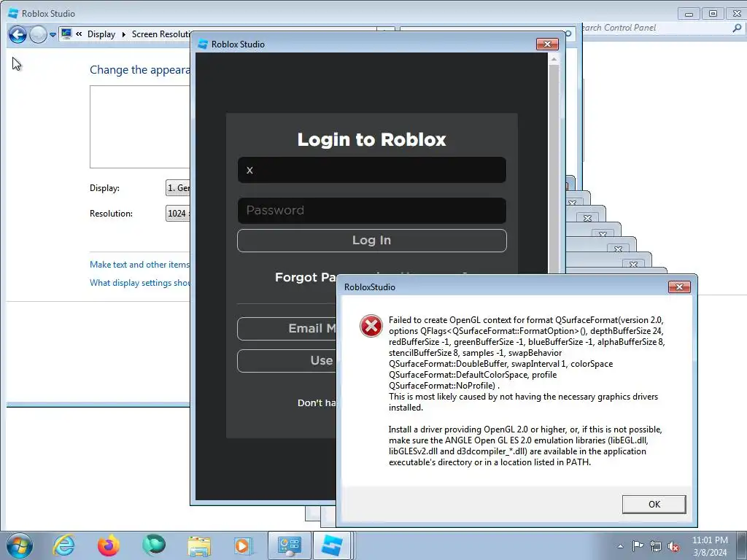The image size is (747, 560).
Task: Click the username field containing x
Action: click(x=371, y=170)
